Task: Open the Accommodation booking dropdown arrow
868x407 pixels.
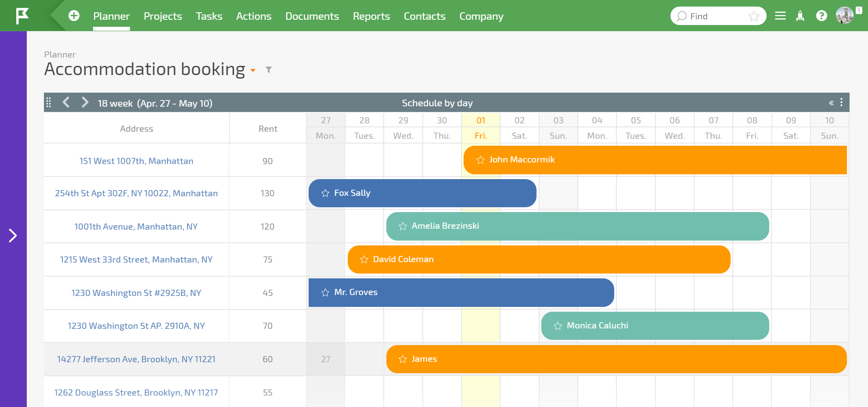Action: click(253, 70)
